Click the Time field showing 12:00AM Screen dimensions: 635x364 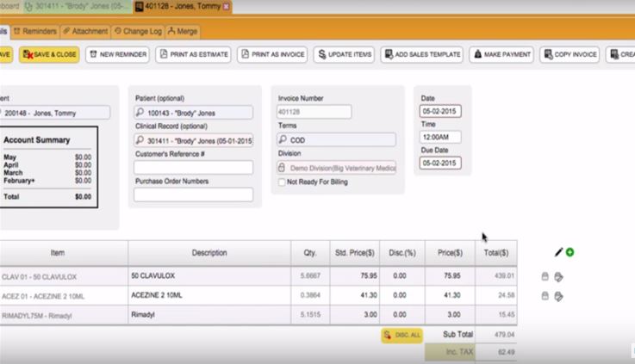tap(440, 137)
